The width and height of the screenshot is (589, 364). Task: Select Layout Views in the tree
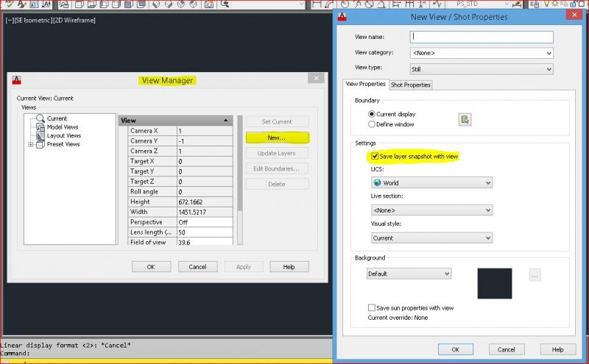tap(63, 135)
